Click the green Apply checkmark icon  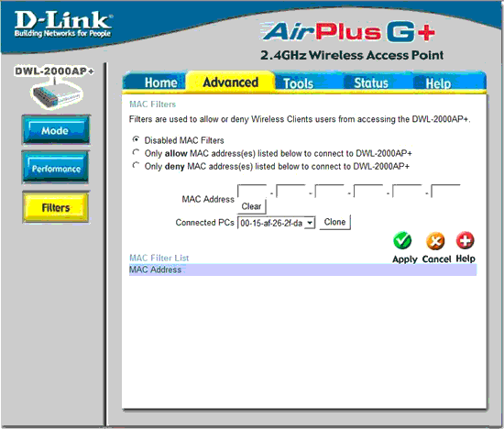(402, 240)
